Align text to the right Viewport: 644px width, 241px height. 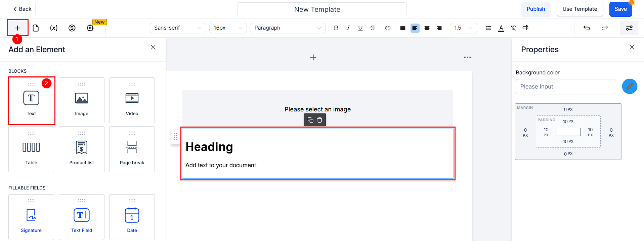[439, 28]
